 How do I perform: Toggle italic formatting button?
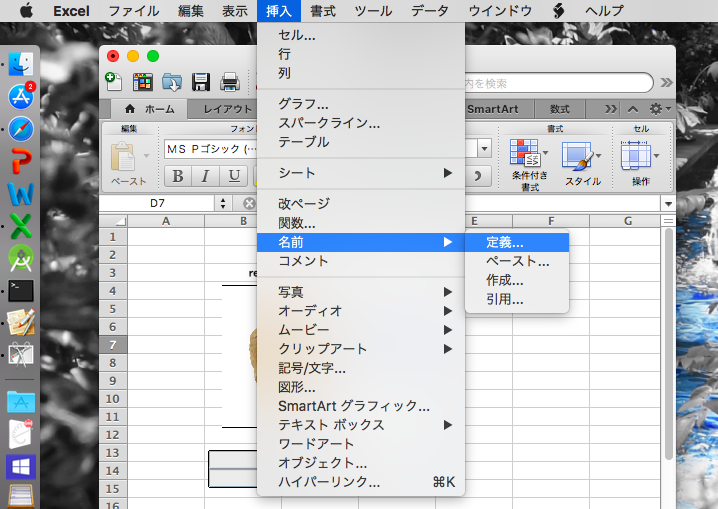coord(206,176)
